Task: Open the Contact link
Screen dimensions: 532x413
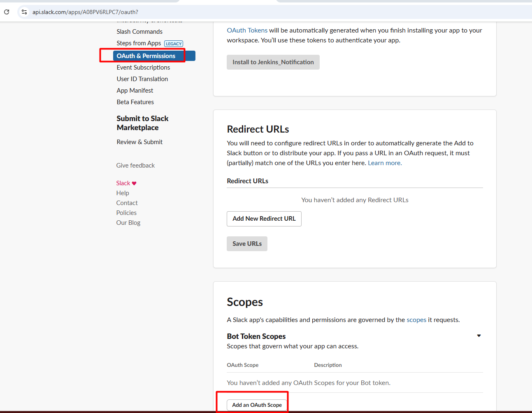Action: pyautogui.click(x=127, y=203)
